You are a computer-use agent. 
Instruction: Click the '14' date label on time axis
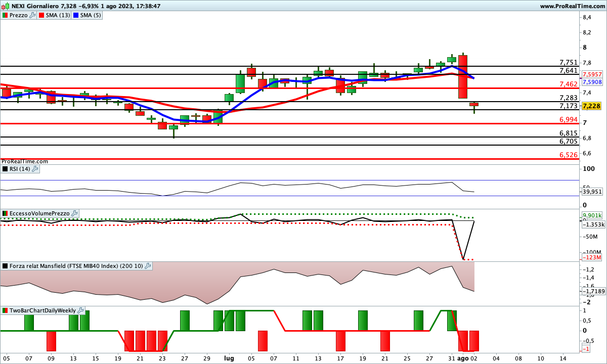tap(563, 358)
